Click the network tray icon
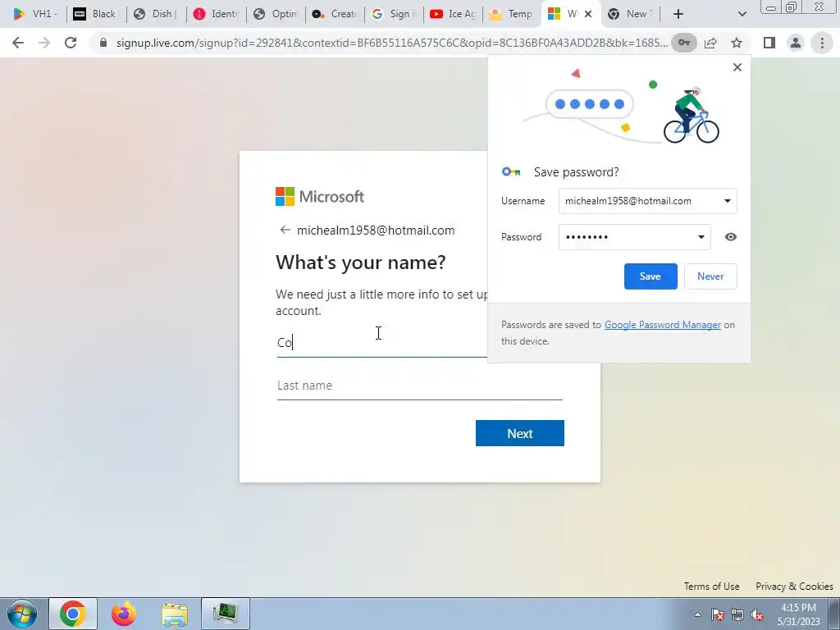 pyautogui.click(x=737, y=614)
